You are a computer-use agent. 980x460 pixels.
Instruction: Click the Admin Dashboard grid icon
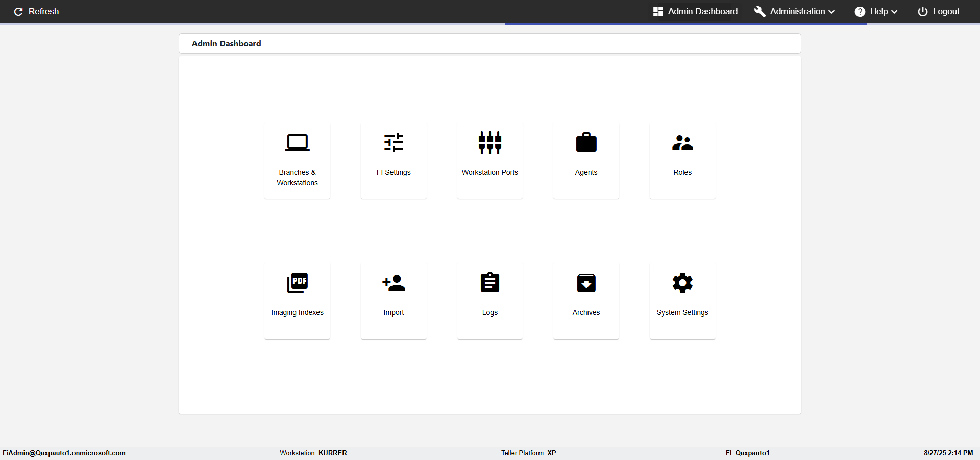(658, 11)
